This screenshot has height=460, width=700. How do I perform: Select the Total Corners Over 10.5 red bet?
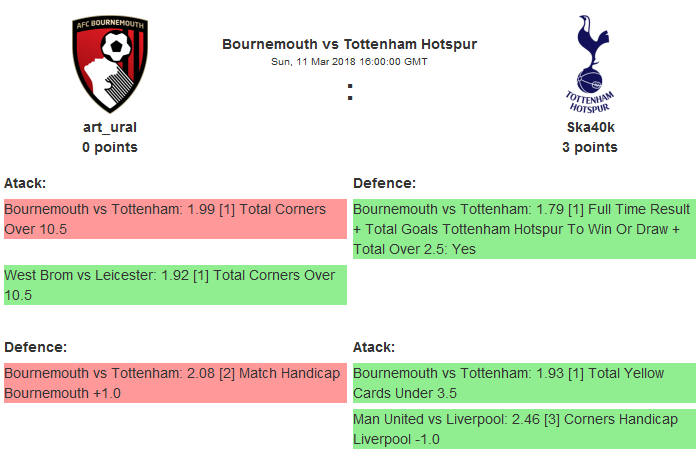174,219
